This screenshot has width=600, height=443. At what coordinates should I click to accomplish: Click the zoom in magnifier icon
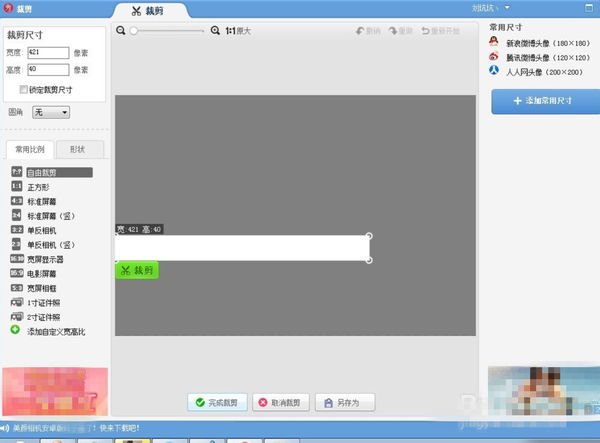[215, 30]
